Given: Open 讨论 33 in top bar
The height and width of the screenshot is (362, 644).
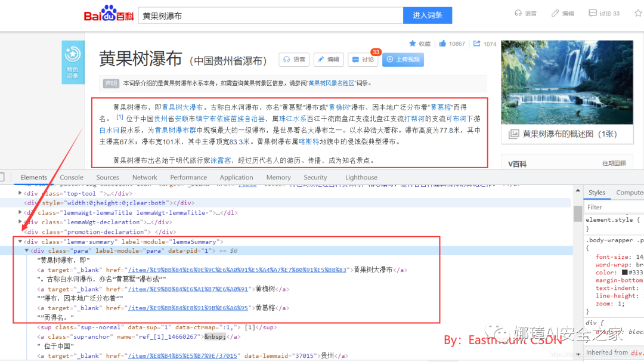Looking at the screenshot, I should click(603, 13).
